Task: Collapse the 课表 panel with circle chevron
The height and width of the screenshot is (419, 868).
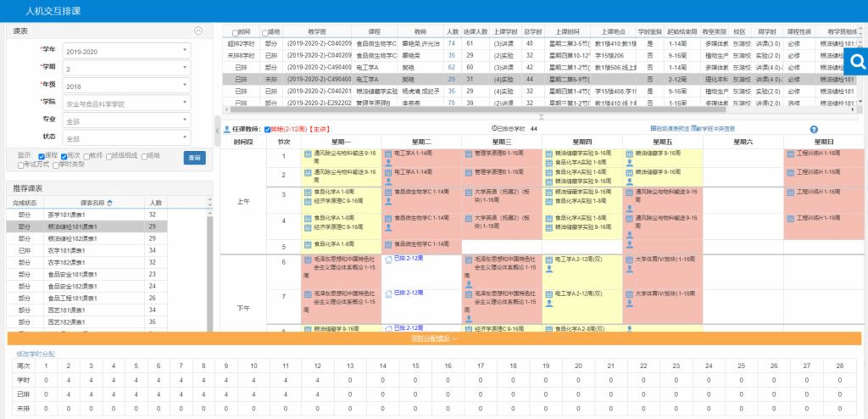Action: 198,31
